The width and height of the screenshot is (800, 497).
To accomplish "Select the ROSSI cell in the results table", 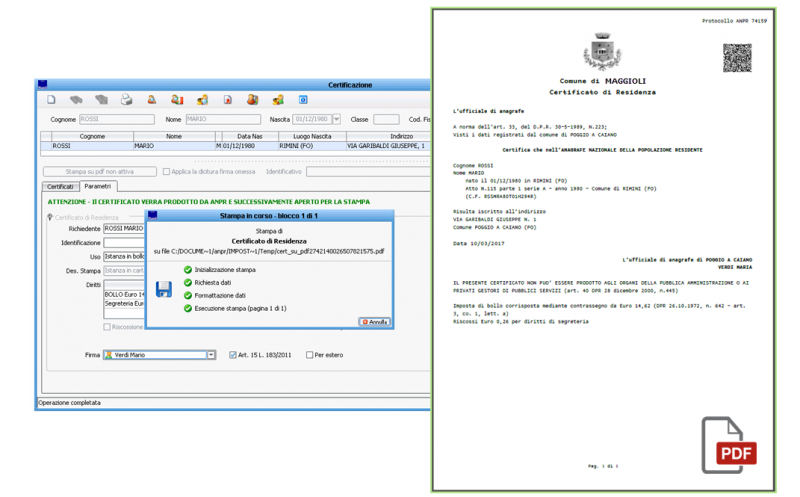I will click(92, 146).
